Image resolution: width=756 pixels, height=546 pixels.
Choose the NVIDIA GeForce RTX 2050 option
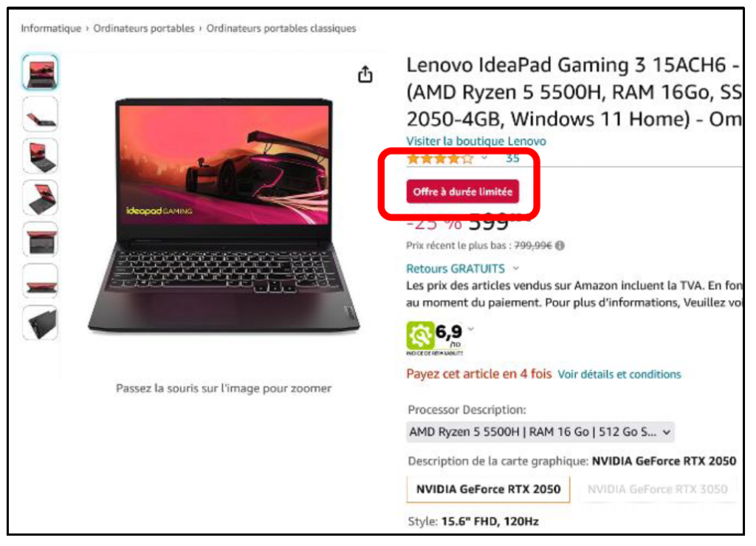[x=488, y=489]
